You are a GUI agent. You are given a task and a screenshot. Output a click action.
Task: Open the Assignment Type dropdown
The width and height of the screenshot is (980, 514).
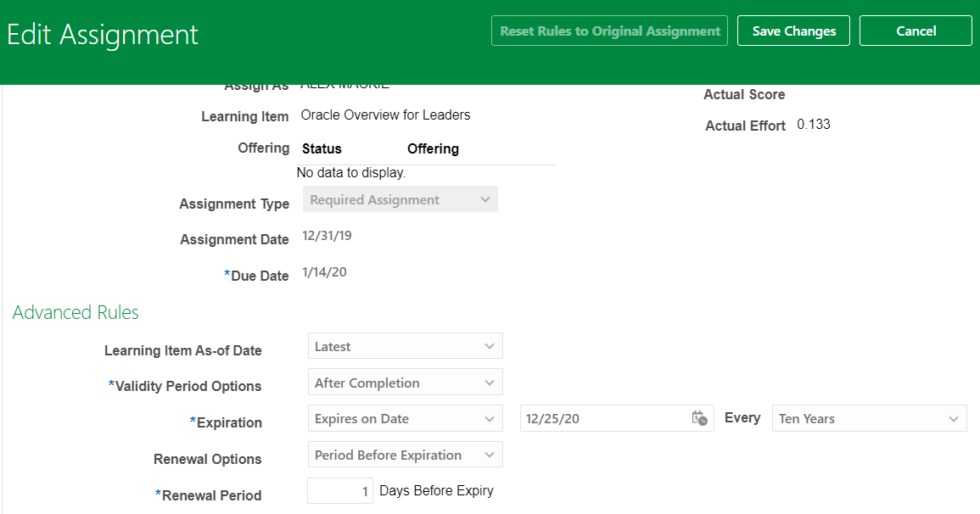[x=400, y=199]
